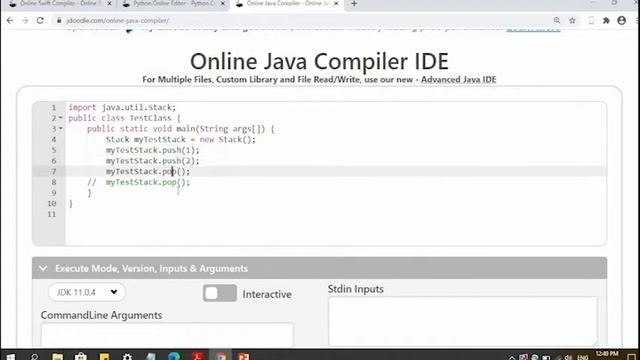Click the padlock site info icon
640x360 pixels.
pos(59,20)
